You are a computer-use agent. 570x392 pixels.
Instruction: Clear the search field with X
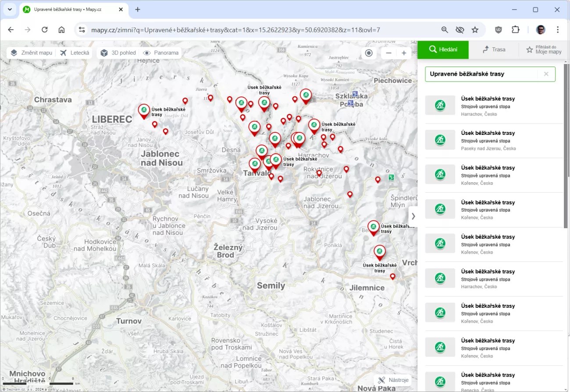click(546, 74)
